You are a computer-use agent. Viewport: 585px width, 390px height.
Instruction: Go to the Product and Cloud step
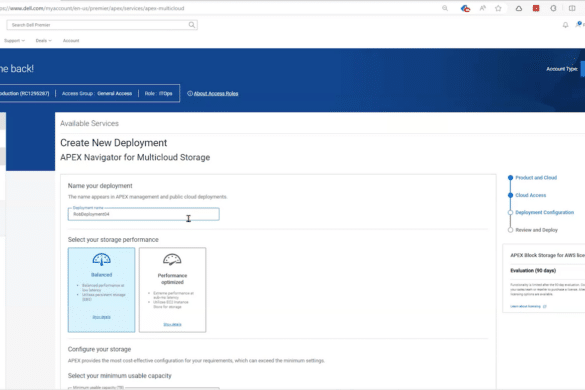coord(536,178)
